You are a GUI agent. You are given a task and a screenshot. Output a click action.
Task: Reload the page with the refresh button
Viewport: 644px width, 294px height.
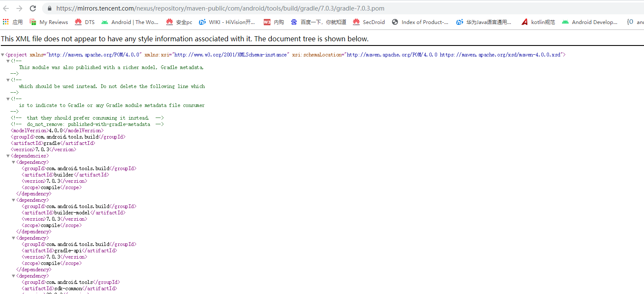tap(33, 8)
